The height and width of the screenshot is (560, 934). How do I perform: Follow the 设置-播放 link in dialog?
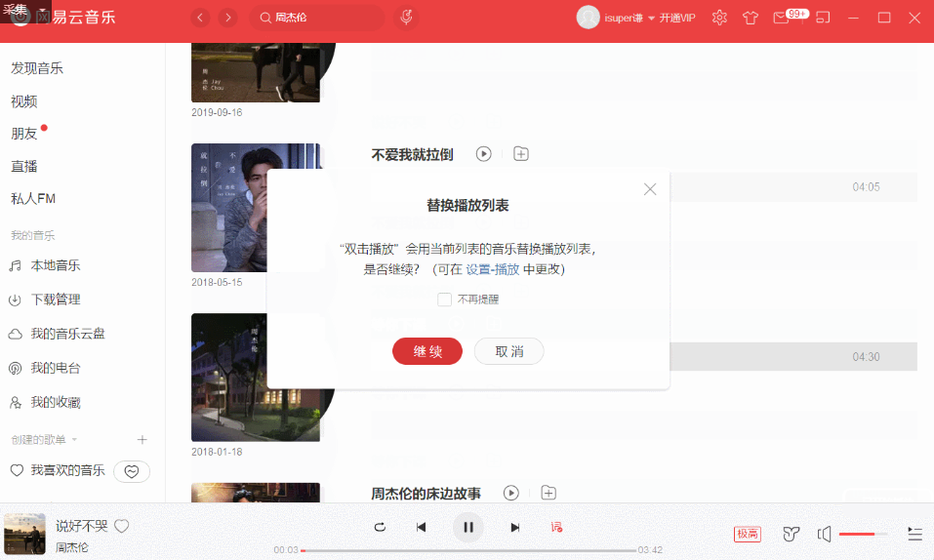coord(492,269)
